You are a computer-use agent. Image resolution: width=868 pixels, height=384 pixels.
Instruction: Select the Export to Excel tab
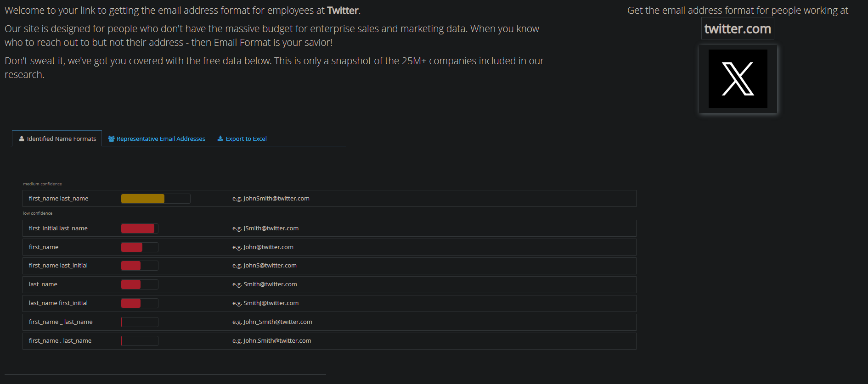[246, 139]
